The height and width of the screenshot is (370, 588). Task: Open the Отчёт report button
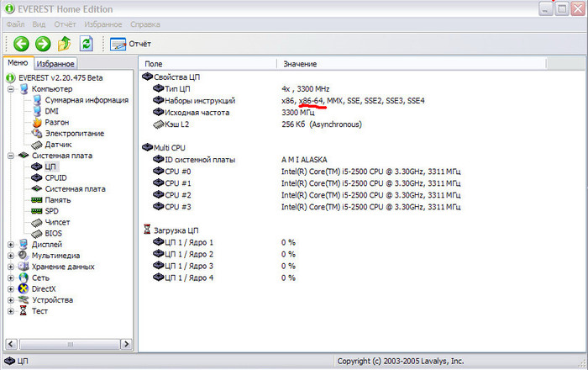tap(130, 44)
